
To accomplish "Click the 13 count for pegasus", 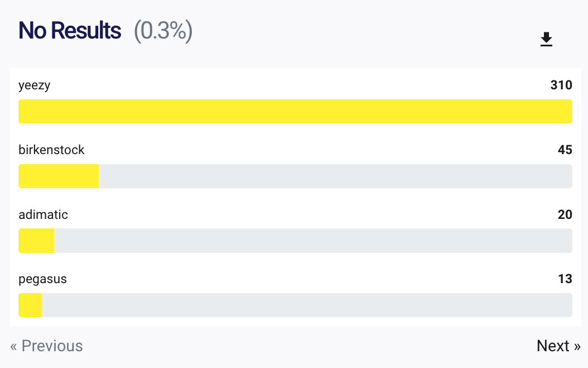I will (x=565, y=279).
